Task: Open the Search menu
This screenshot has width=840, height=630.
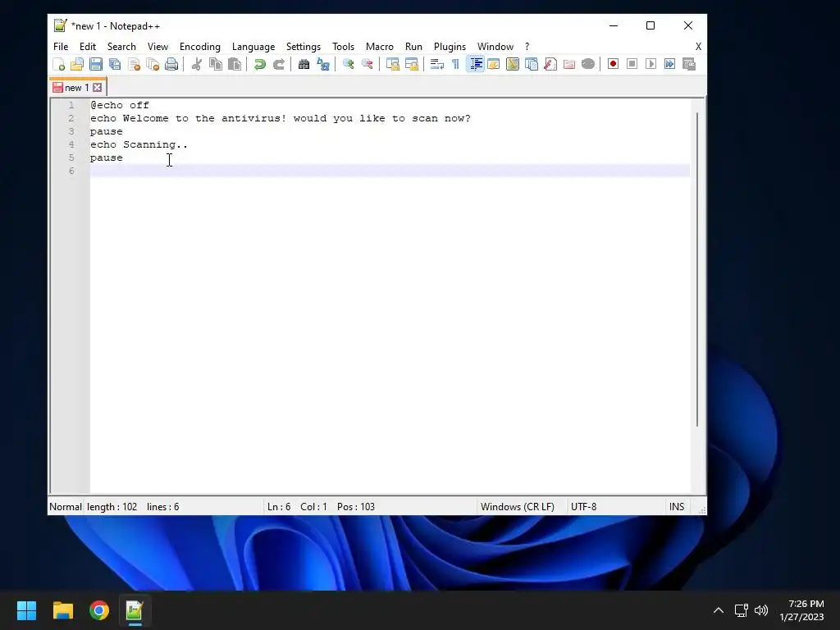Action: 121,47
